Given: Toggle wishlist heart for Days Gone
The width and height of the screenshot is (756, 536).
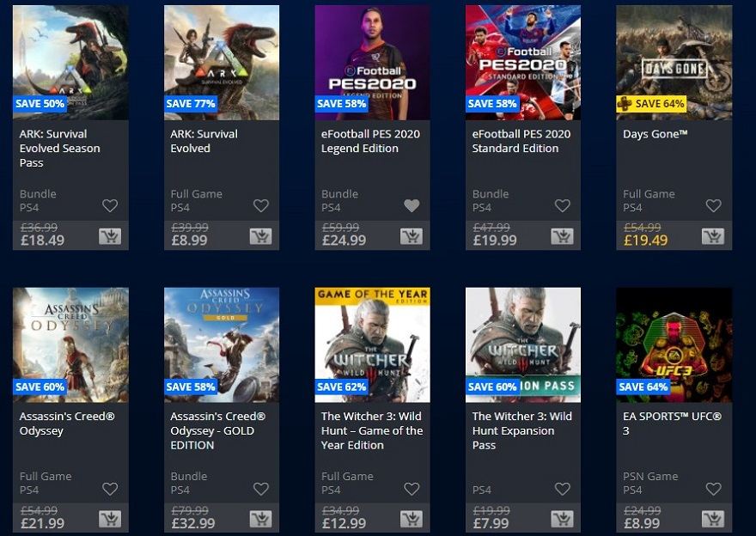Looking at the screenshot, I should click(x=714, y=206).
